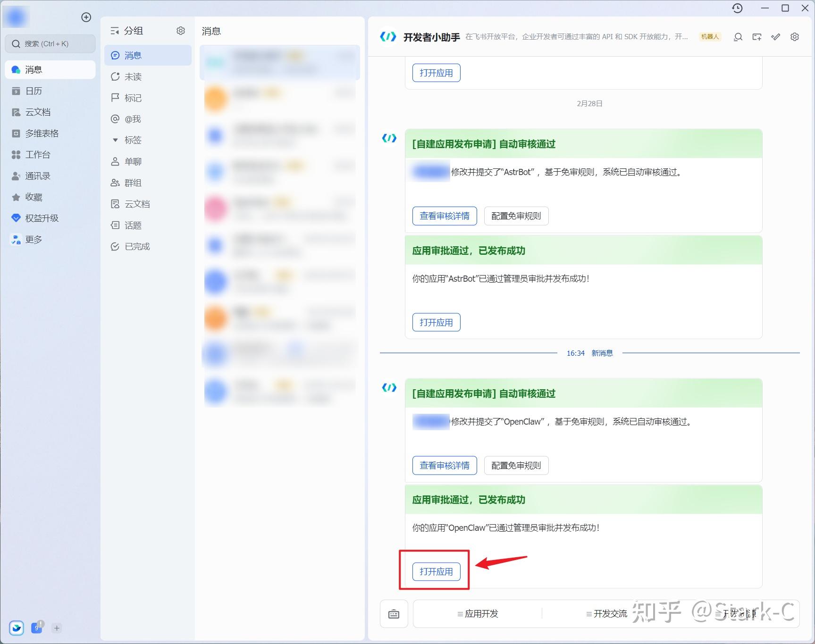Search within the 开发者小助手 chat

pyautogui.click(x=738, y=37)
